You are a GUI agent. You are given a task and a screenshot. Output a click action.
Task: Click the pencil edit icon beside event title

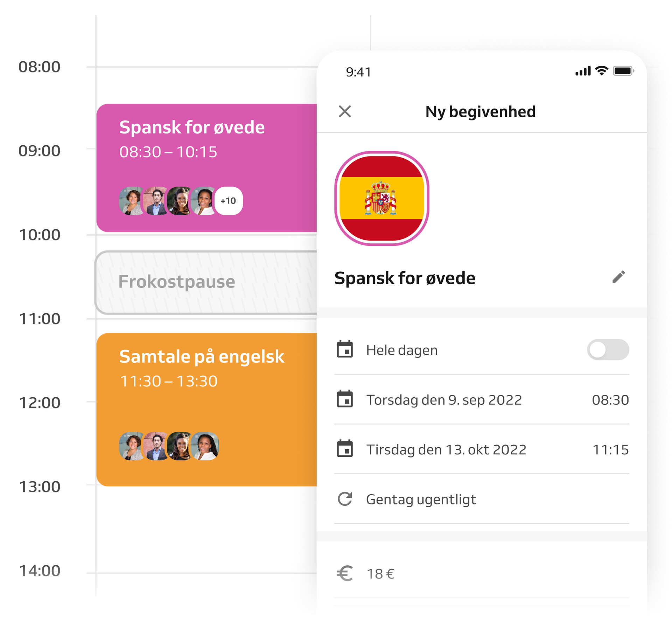click(x=618, y=277)
